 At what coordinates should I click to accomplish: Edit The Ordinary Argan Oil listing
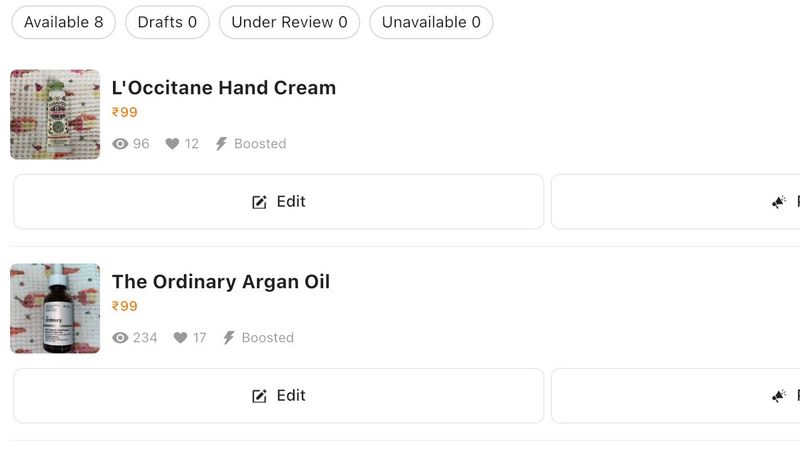point(278,396)
